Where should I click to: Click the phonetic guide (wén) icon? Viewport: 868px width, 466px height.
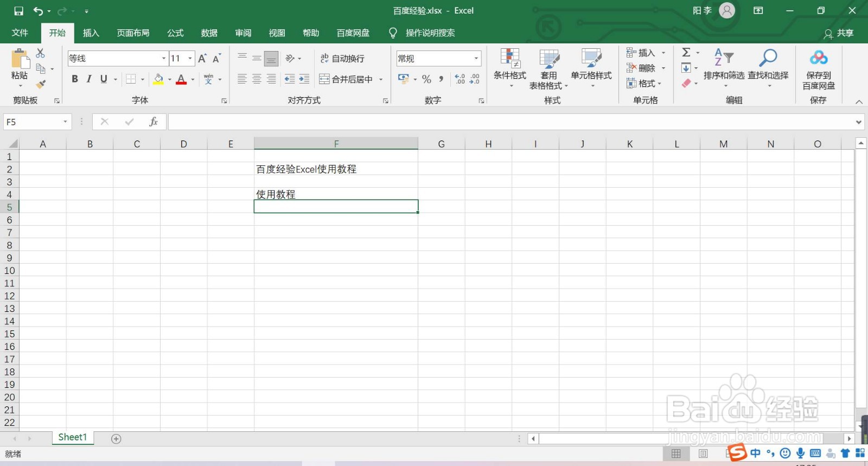208,79
